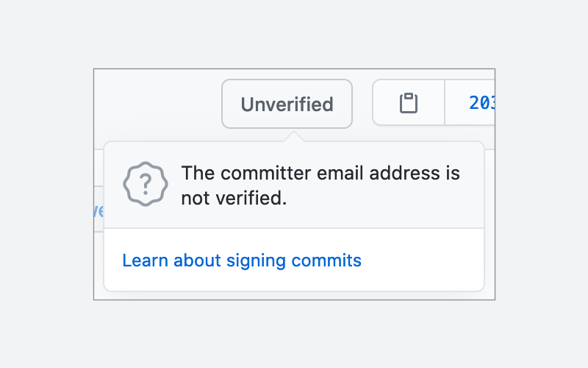This screenshot has height=368, width=588.
Task: Collapse the verification details by clicking Unverified
Action: (x=287, y=104)
